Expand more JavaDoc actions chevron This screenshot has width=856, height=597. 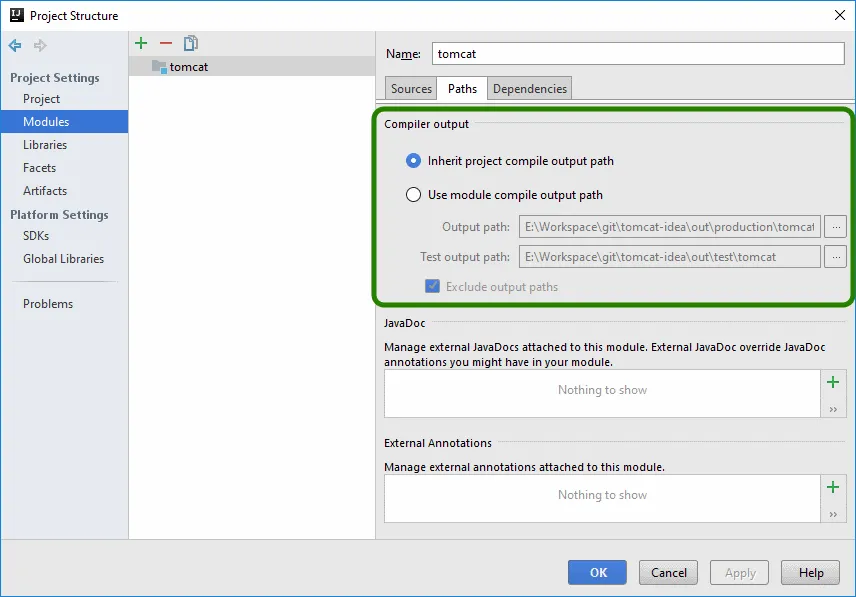point(833,409)
